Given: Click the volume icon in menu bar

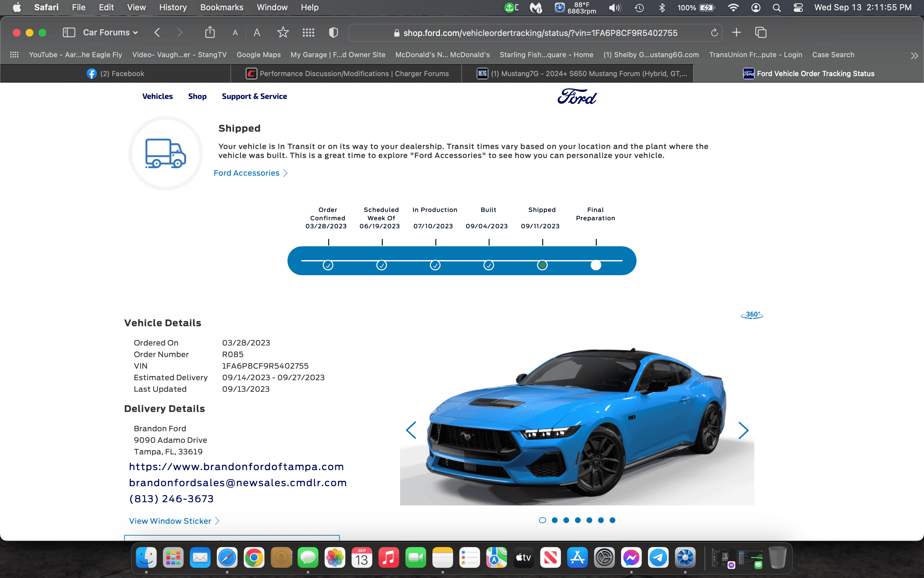Looking at the screenshot, I should point(615,8).
